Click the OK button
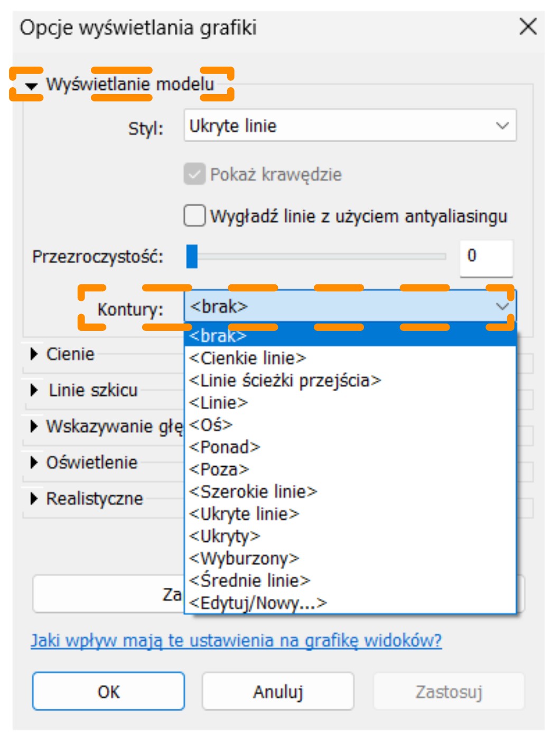The height and width of the screenshot is (749, 560). (x=108, y=691)
